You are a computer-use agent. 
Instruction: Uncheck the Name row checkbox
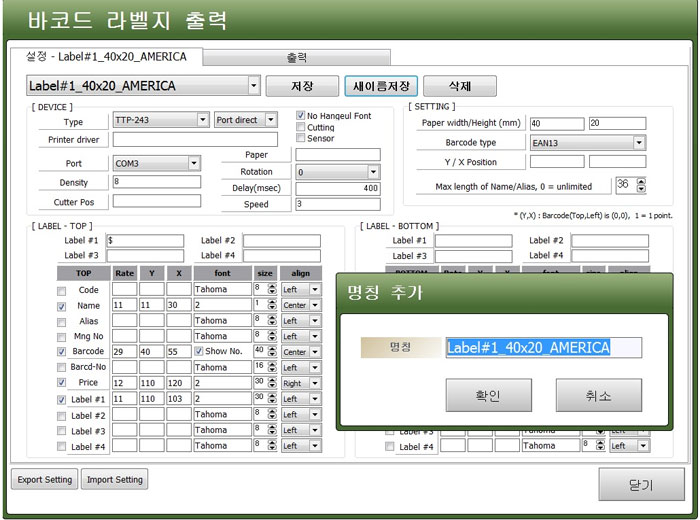point(62,307)
